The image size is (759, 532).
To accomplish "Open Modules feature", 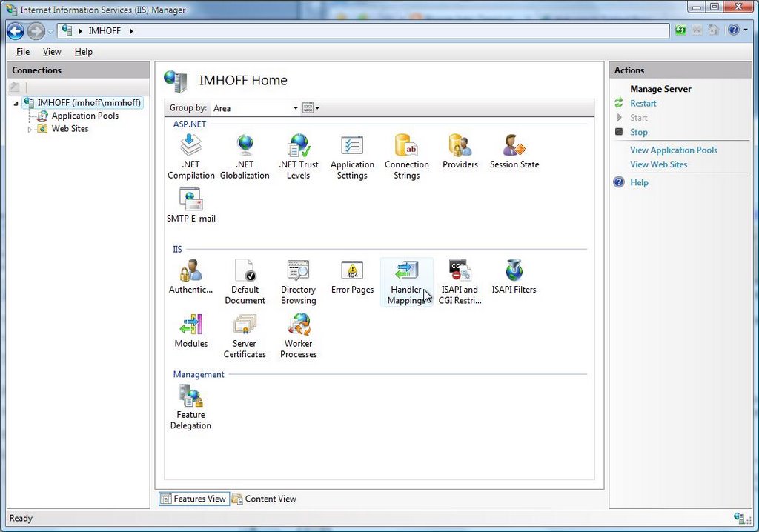I will [190, 330].
